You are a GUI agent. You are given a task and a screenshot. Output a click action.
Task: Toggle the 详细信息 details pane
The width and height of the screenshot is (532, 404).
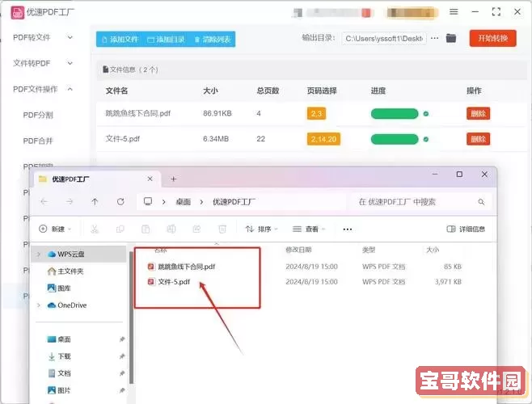click(466, 229)
